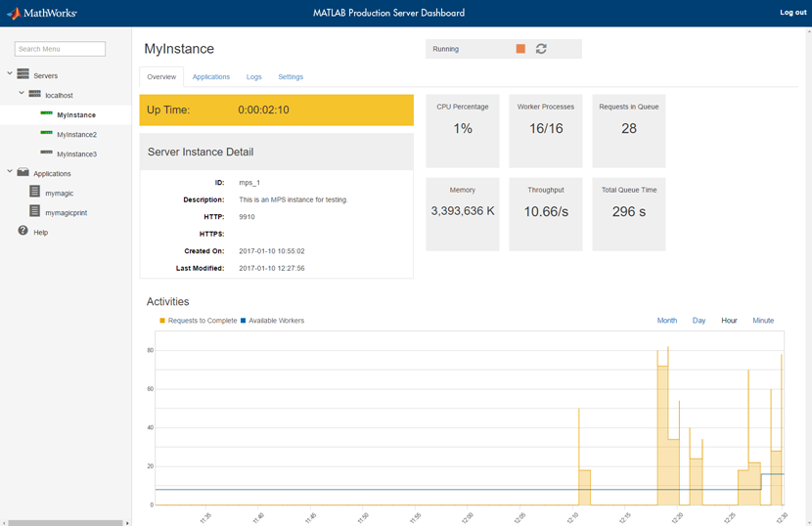Image resolution: width=812 pixels, height=526 pixels.
Task: Click green status icon of MyInstance
Action: click(46, 112)
